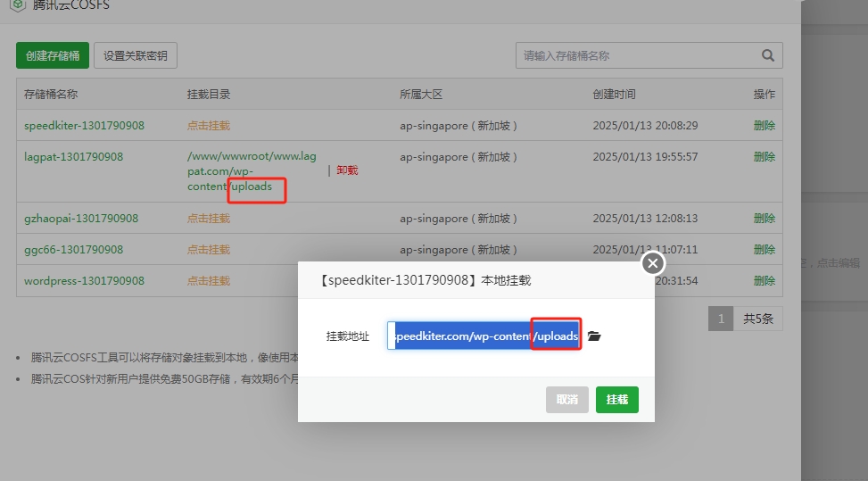Click the 所属大区 column header
868x481 pixels.
421,95
